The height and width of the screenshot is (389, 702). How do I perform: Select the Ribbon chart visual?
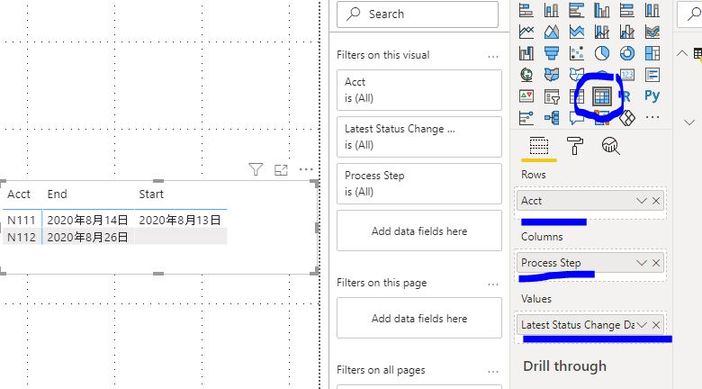click(x=652, y=31)
